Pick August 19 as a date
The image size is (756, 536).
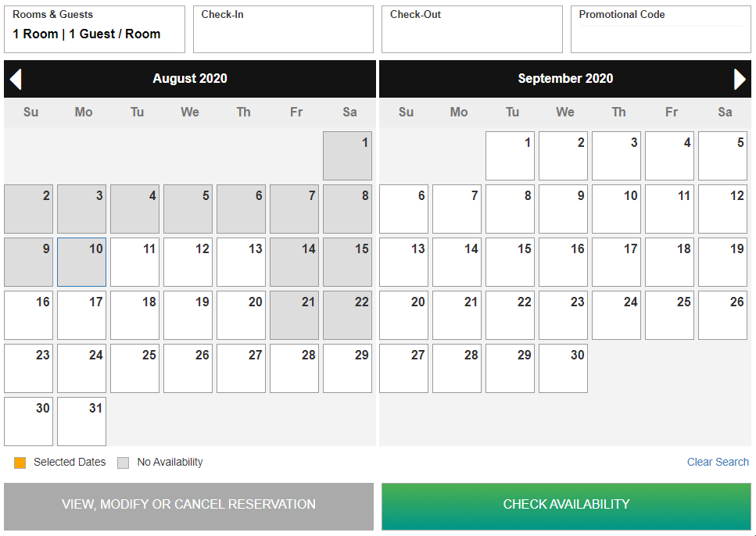coord(188,316)
